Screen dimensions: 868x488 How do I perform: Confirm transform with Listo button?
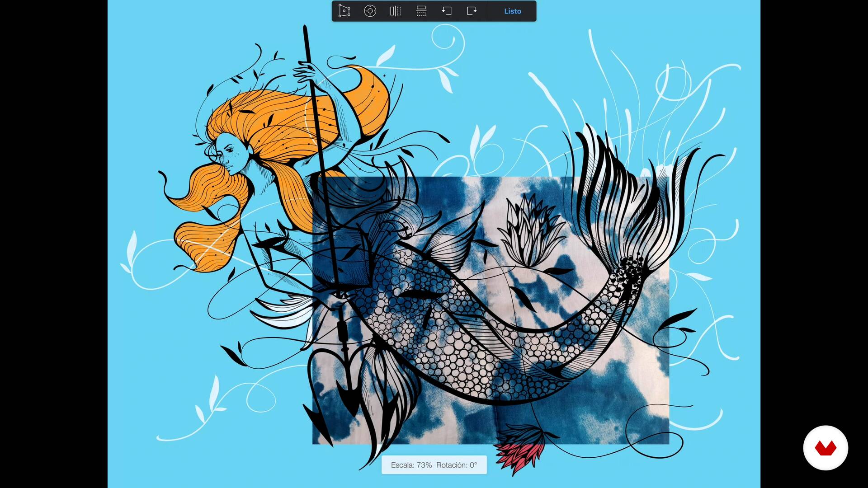[x=513, y=11]
